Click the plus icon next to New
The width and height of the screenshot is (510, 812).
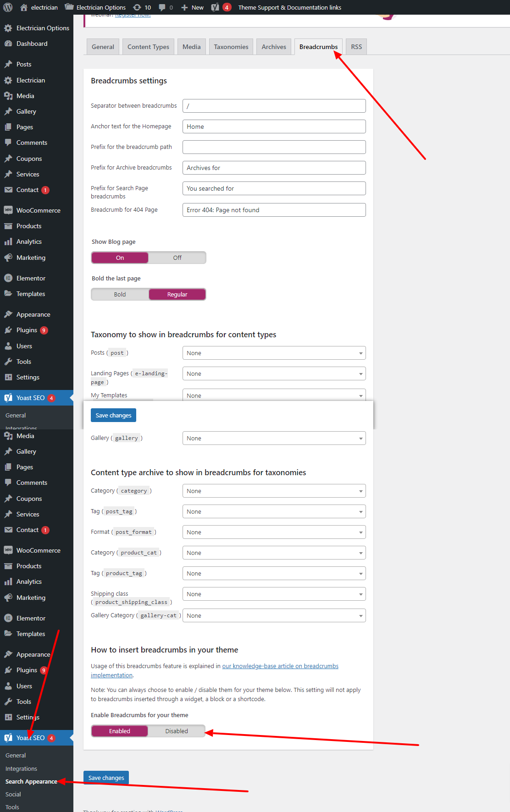click(x=184, y=7)
